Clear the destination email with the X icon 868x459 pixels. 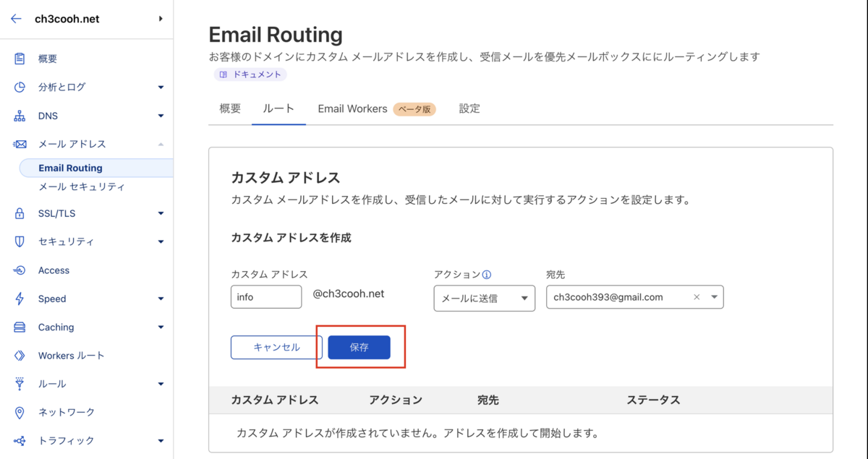point(697,297)
